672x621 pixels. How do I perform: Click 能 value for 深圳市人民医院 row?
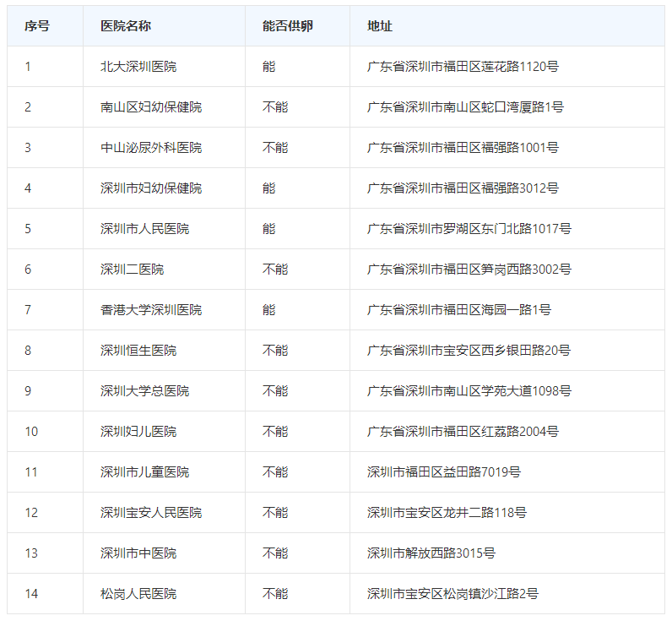268,229
